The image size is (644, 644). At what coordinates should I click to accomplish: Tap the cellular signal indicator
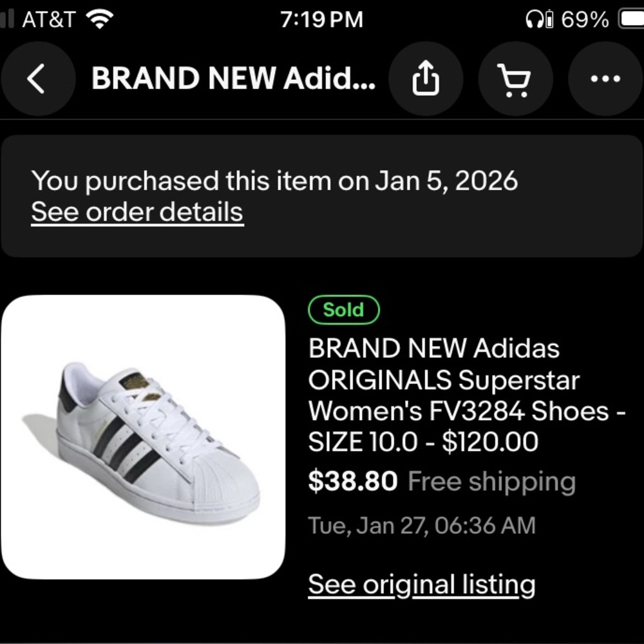pos(6,18)
